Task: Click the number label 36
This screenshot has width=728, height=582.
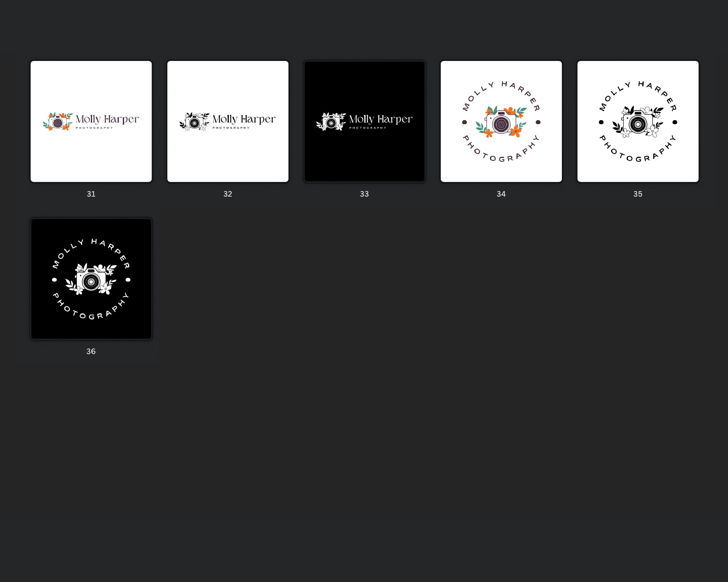Action: (91, 351)
